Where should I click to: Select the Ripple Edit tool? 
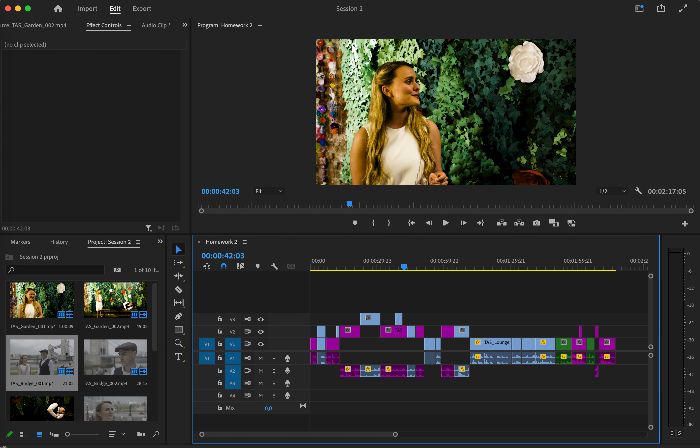[x=179, y=276]
